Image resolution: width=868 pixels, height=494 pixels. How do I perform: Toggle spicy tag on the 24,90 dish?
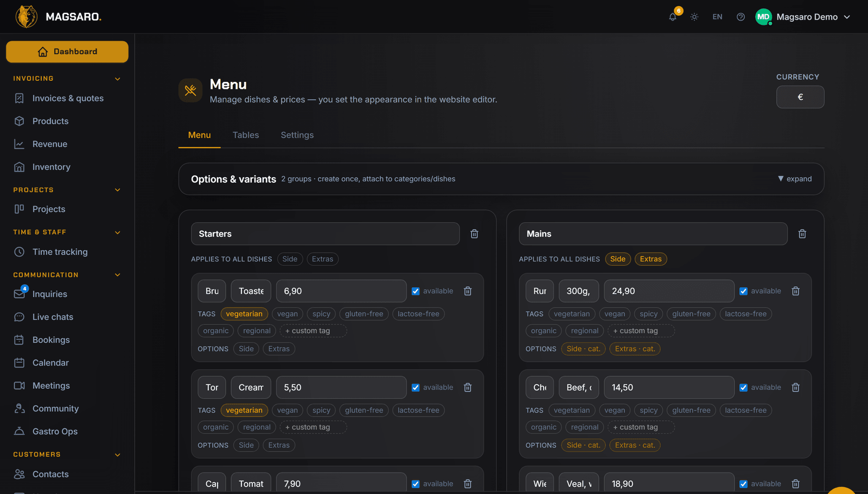coord(648,314)
